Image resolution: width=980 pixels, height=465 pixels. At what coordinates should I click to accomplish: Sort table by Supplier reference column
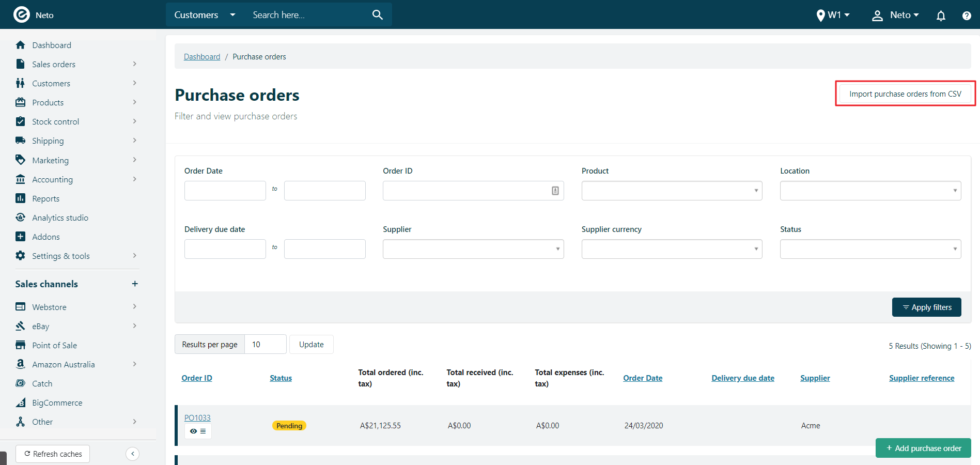pos(922,378)
